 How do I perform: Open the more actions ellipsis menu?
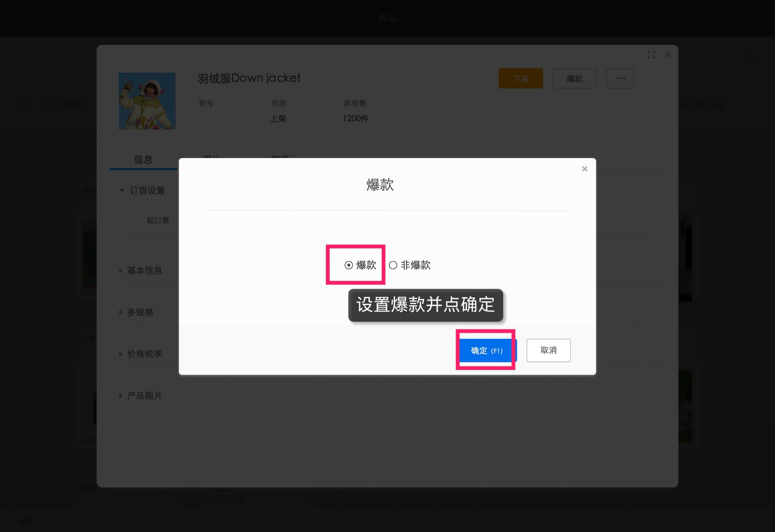click(620, 78)
